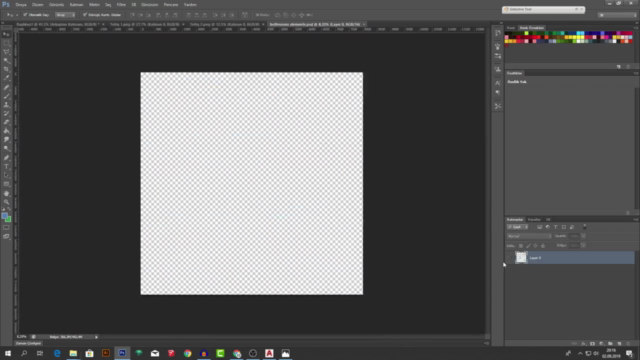Image resolution: width=640 pixels, height=360 pixels.
Task: Delete layer using trash icon
Action: 628,344
